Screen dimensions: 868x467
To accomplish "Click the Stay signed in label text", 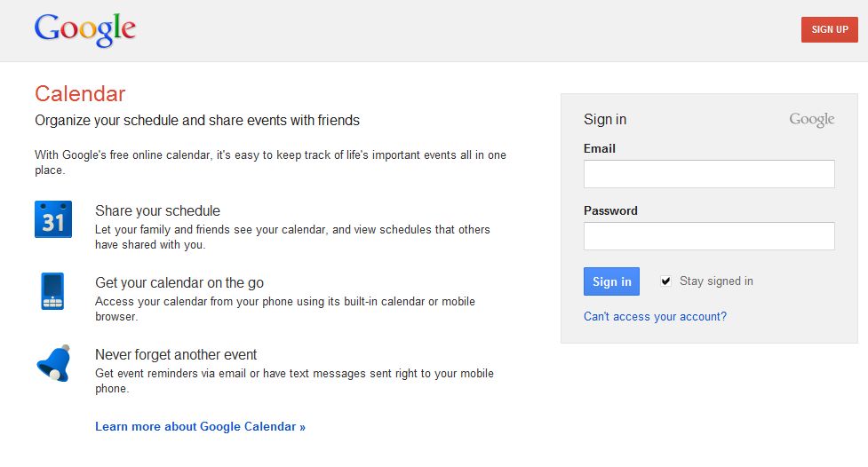I will coord(716,281).
